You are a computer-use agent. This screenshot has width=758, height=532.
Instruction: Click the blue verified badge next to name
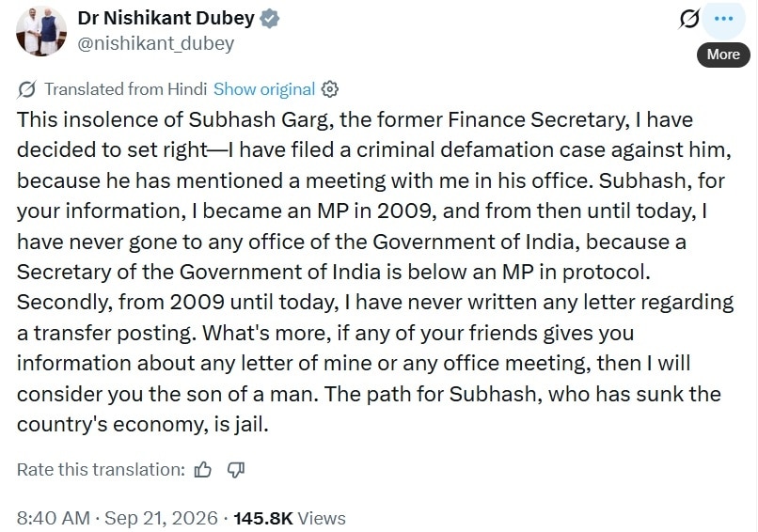[x=269, y=19]
